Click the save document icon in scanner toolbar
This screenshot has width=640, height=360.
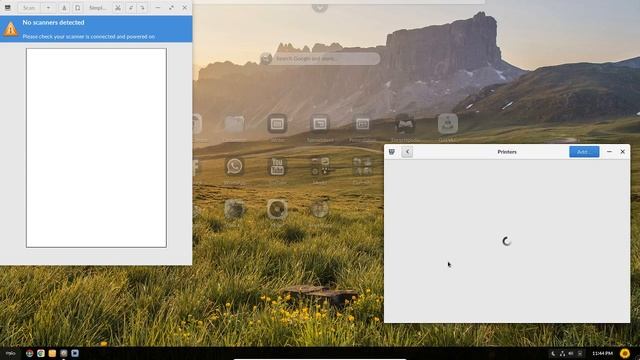pos(64,8)
